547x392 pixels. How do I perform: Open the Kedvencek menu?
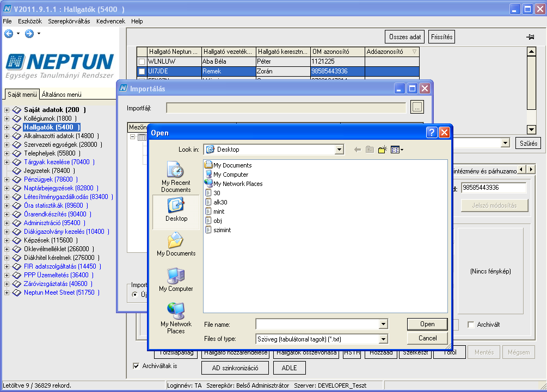(110, 21)
